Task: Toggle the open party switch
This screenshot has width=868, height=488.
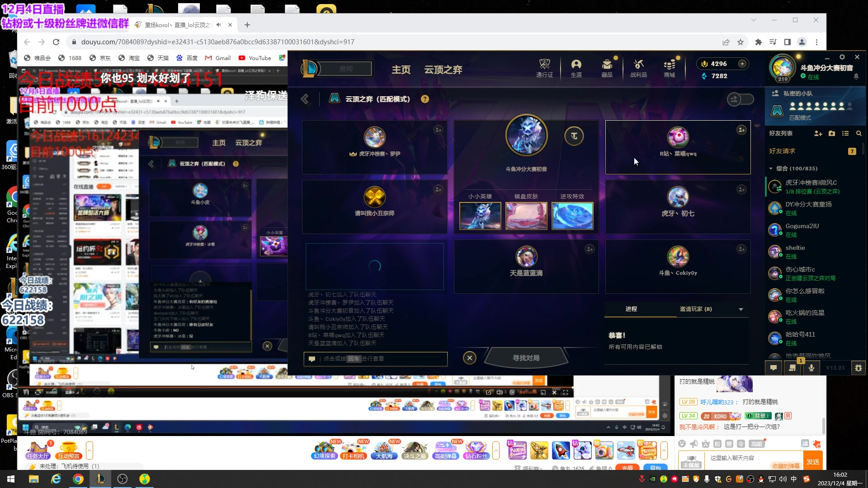Action: click(x=740, y=99)
